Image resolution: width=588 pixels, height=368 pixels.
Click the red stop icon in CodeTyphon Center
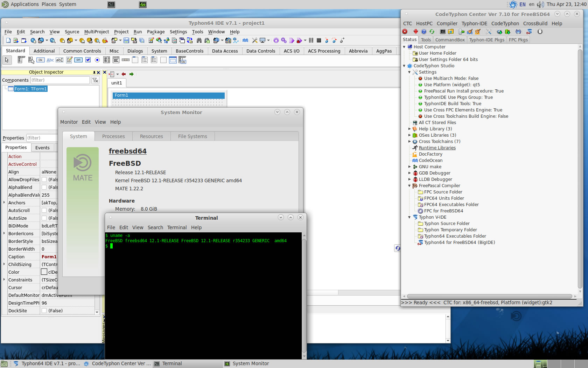tap(405, 32)
